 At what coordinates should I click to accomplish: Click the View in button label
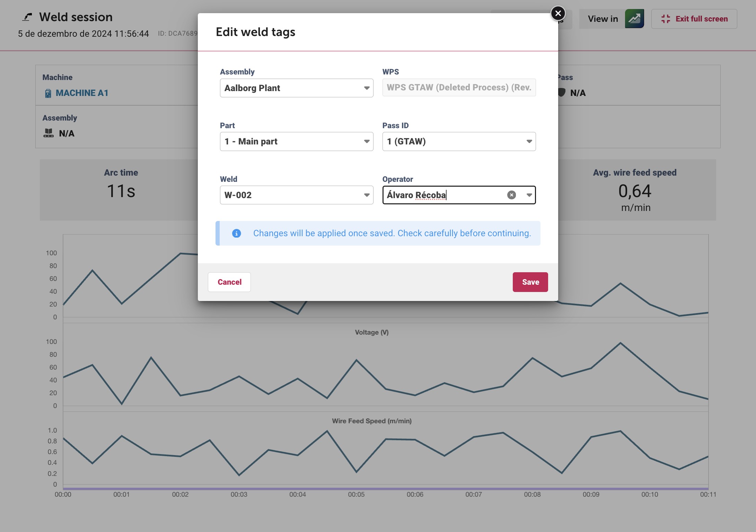[x=603, y=19]
